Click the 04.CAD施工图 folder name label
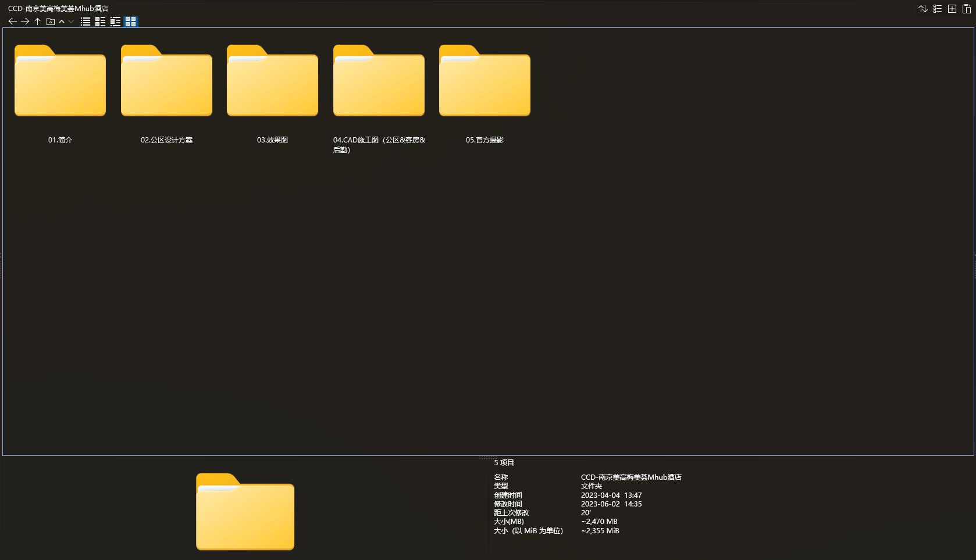The width and height of the screenshot is (976, 560). pyautogui.click(x=379, y=145)
